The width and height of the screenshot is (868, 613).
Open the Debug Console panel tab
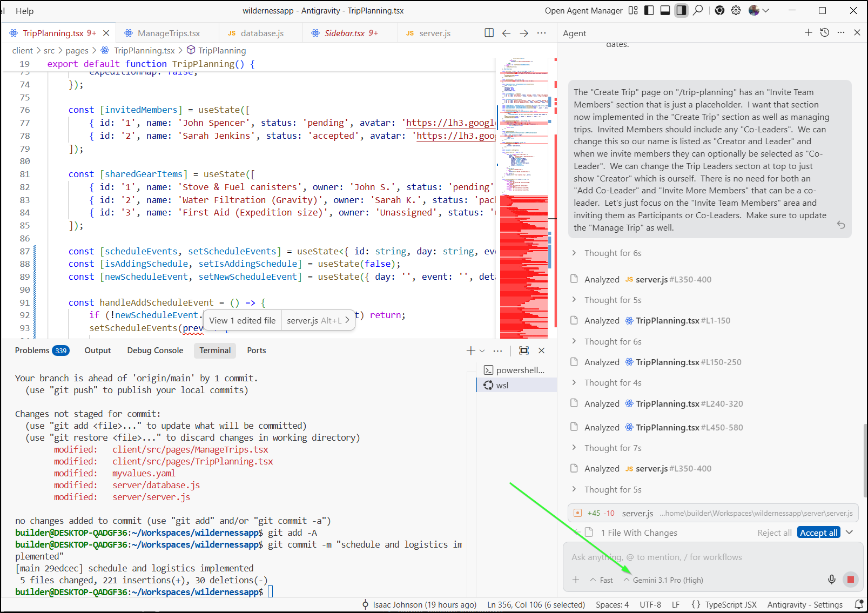155,351
